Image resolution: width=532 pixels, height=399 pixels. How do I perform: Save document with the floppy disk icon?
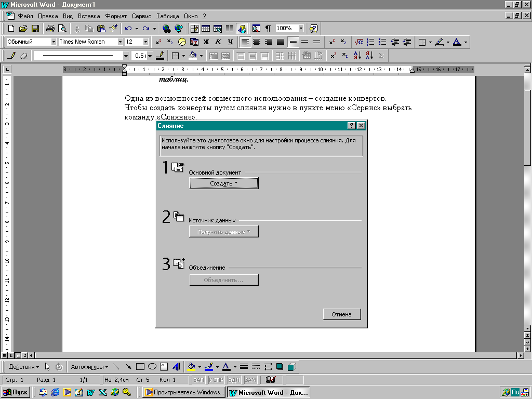click(x=35, y=29)
